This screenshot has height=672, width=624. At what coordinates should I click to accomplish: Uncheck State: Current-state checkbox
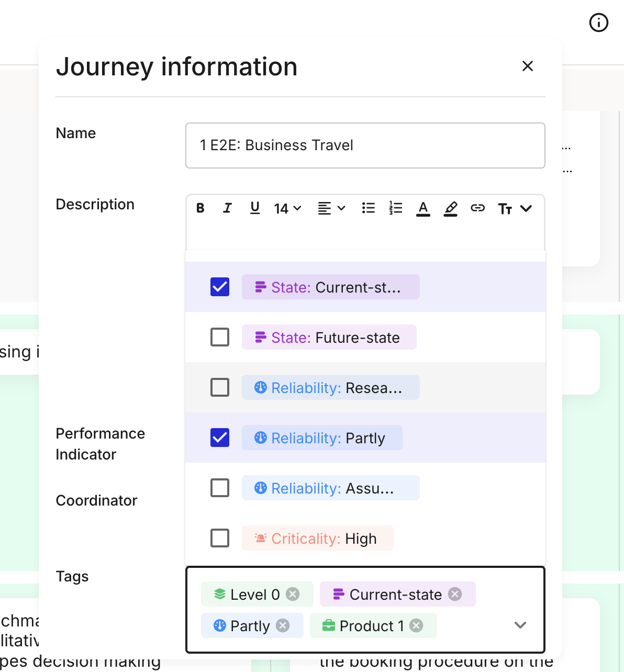(220, 287)
